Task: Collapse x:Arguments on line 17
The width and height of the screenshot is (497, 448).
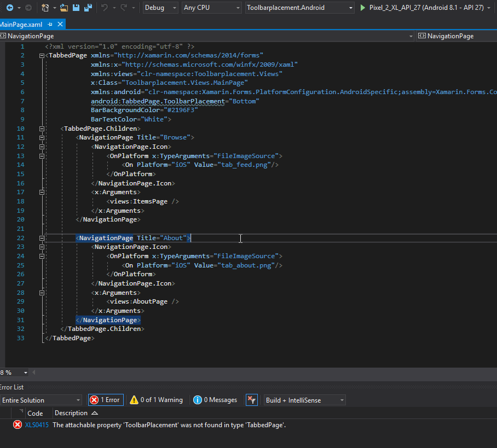Action: (42, 193)
